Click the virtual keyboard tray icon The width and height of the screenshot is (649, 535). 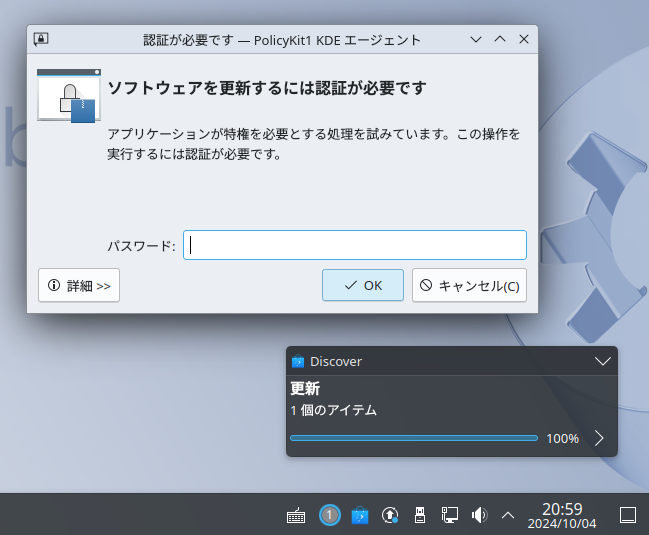click(296, 515)
